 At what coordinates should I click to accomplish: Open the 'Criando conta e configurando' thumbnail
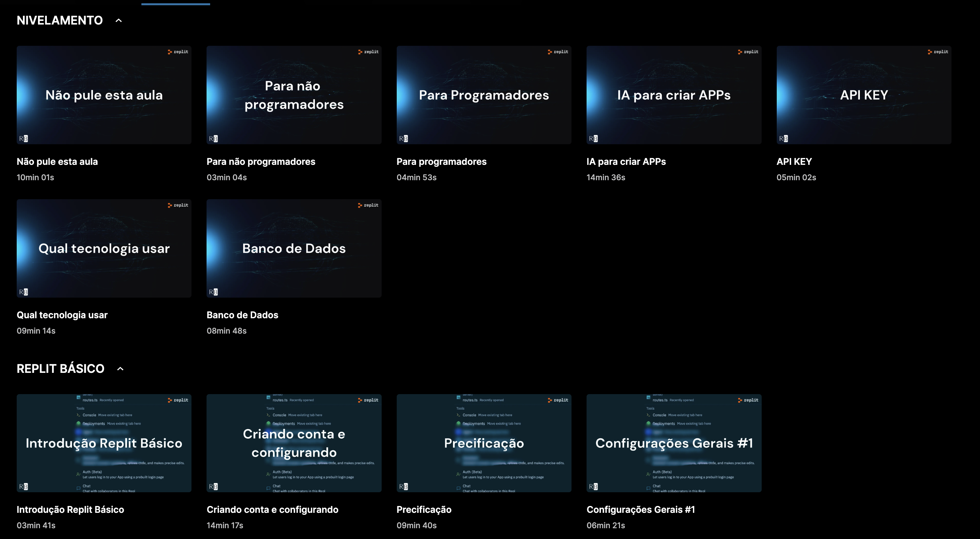pos(294,443)
